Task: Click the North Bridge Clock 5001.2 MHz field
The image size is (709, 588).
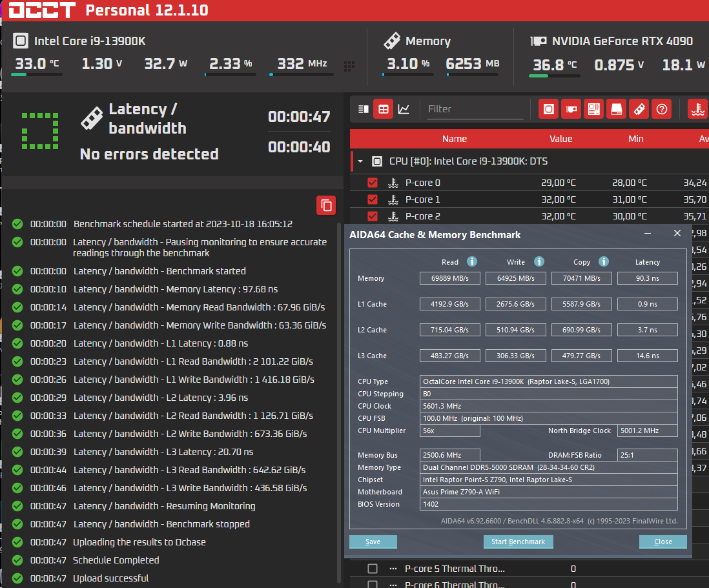Action: pyautogui.click(x=648, y=431)
